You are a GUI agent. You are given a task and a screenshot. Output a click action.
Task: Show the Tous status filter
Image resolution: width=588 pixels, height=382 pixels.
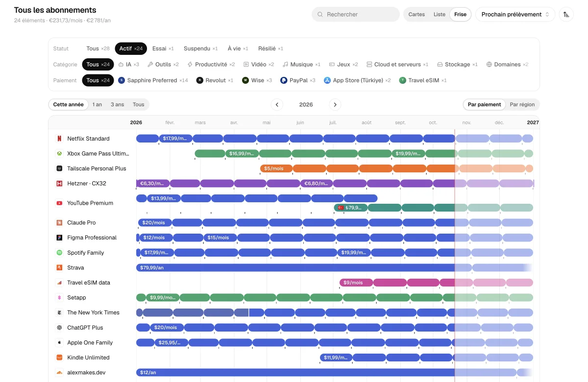98,48
